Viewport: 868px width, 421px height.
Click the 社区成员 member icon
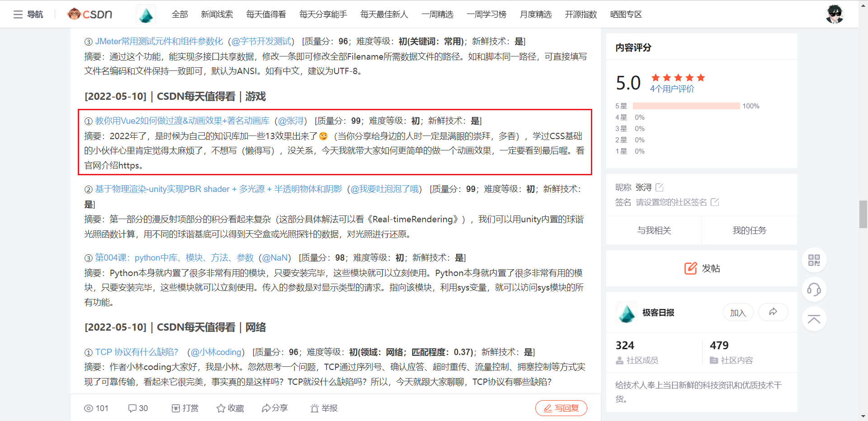[619, 360]
